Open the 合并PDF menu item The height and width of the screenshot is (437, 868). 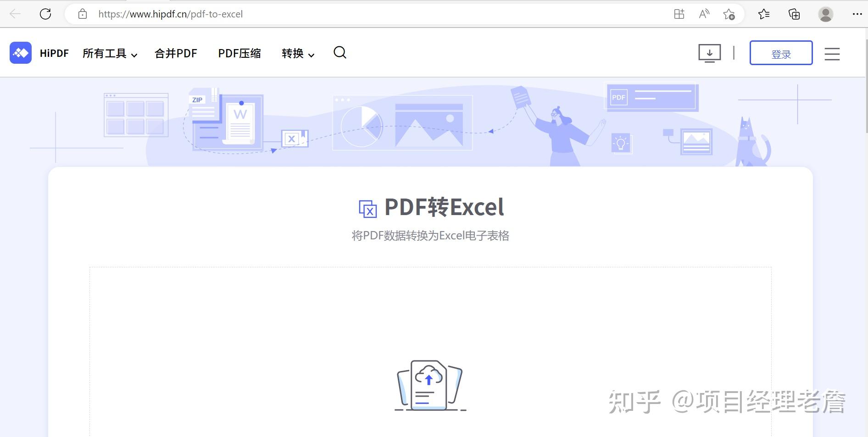[176, 54]
